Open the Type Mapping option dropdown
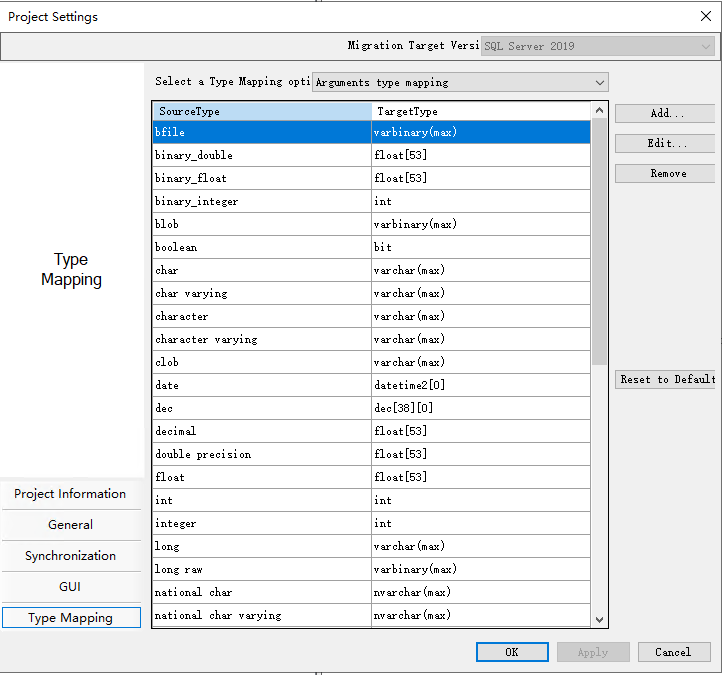 tap(460, 82)
